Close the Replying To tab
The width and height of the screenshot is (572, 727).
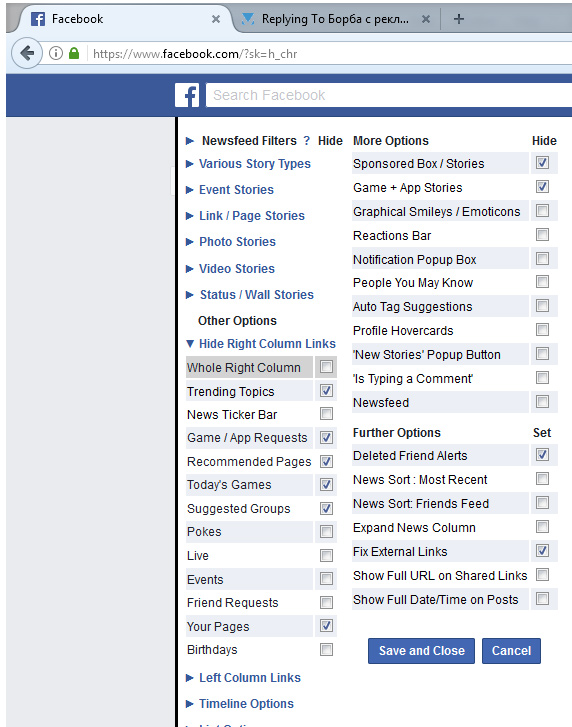click(x=426, y=19)
